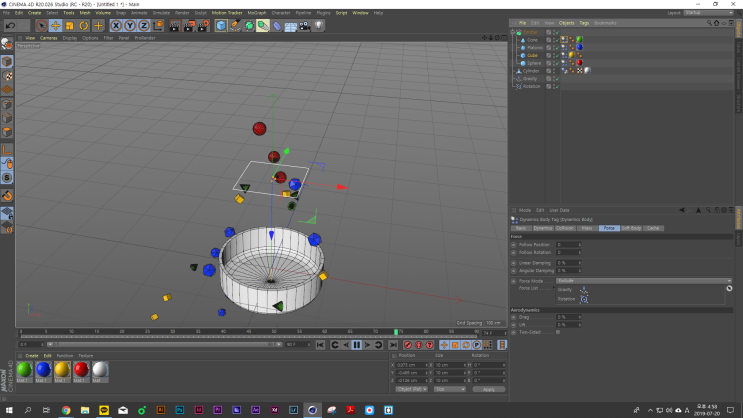743x418 pixels.
Task: Click the Rotation force icon in Force List
Action: [x=584, y=299]
